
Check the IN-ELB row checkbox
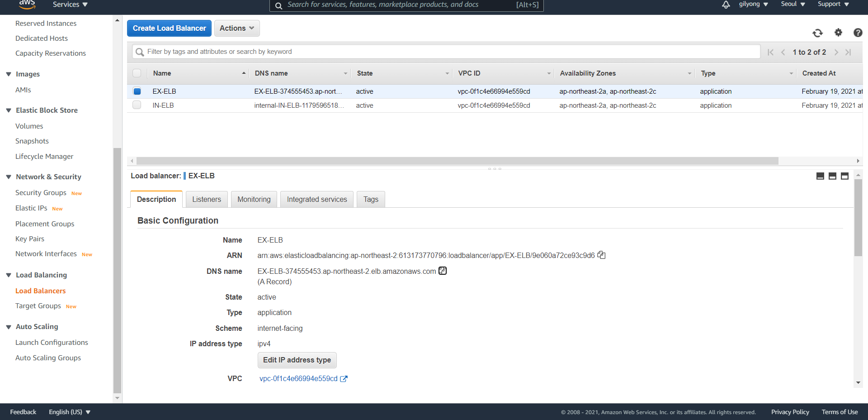click(x=137, y=105)
